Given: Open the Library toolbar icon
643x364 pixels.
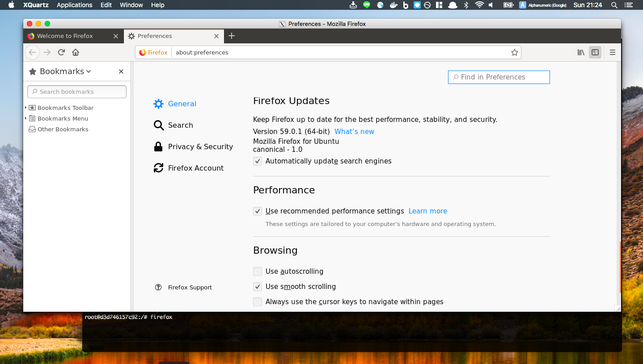Looking at the screenshot, I should pos(580,52).
